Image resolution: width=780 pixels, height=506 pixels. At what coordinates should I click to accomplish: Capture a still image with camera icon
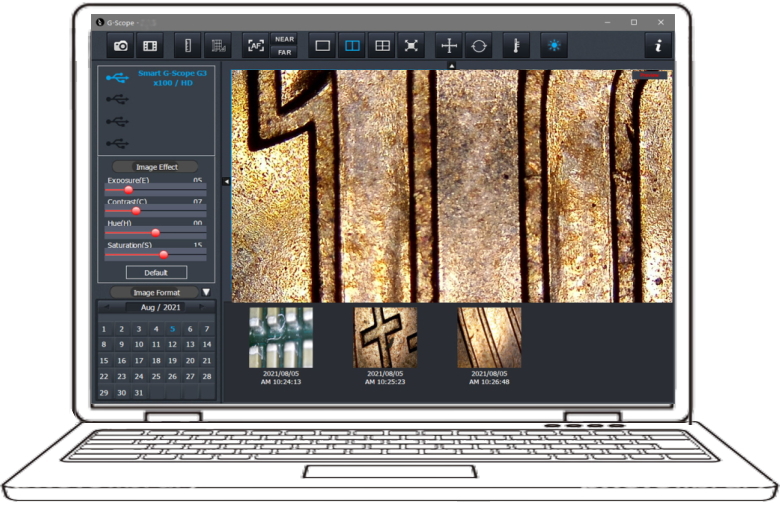tap(120, 46)
